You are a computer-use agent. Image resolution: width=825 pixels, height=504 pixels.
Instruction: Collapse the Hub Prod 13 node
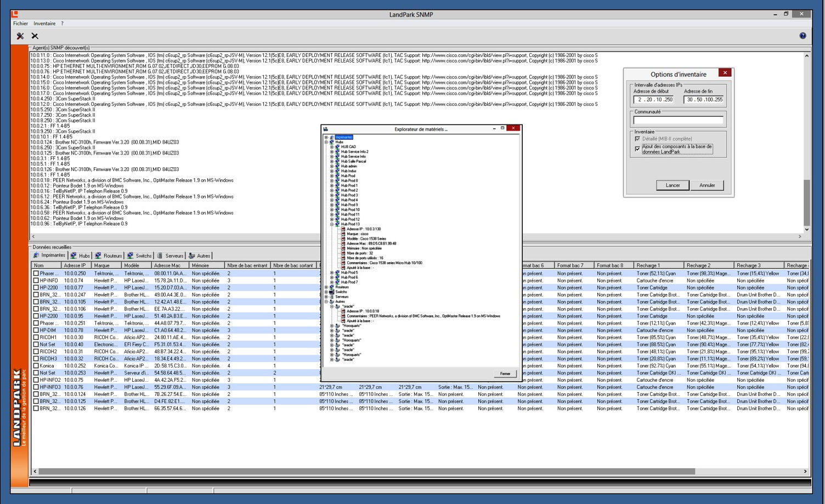coord(332,224)
